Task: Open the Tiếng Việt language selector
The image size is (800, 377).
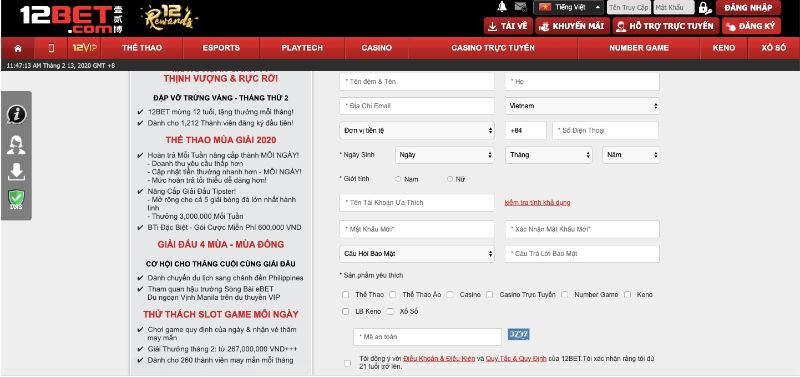Action: pyautogui.click(x=569, y=8)
